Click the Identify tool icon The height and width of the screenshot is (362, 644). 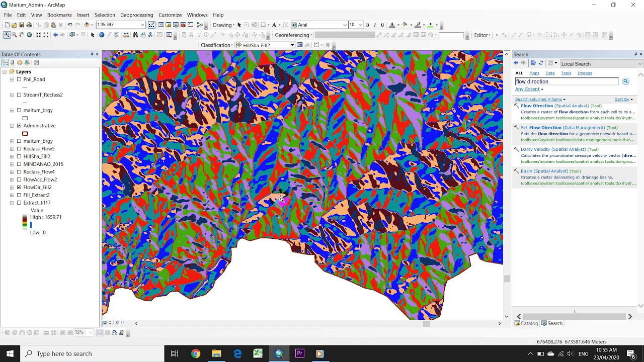102,35
